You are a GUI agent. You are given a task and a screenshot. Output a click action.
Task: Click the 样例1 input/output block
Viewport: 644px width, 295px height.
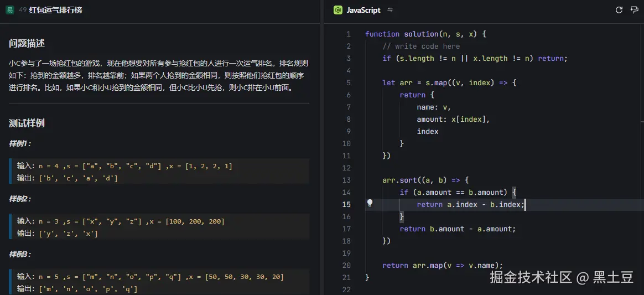159,172
